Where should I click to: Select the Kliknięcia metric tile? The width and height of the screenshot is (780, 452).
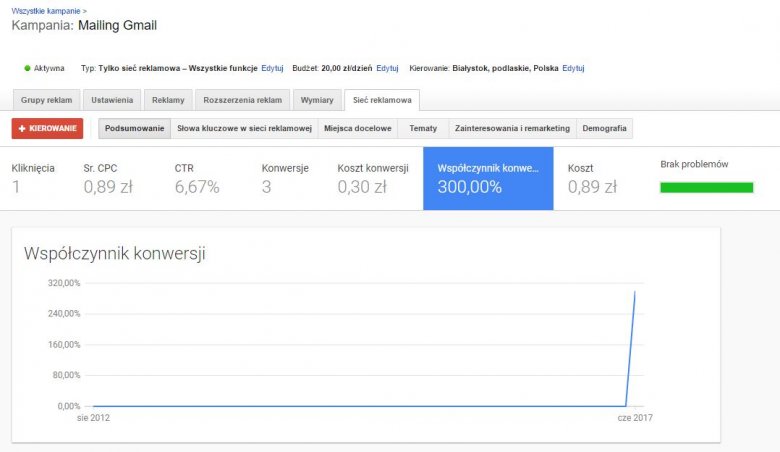pos(34,178)
